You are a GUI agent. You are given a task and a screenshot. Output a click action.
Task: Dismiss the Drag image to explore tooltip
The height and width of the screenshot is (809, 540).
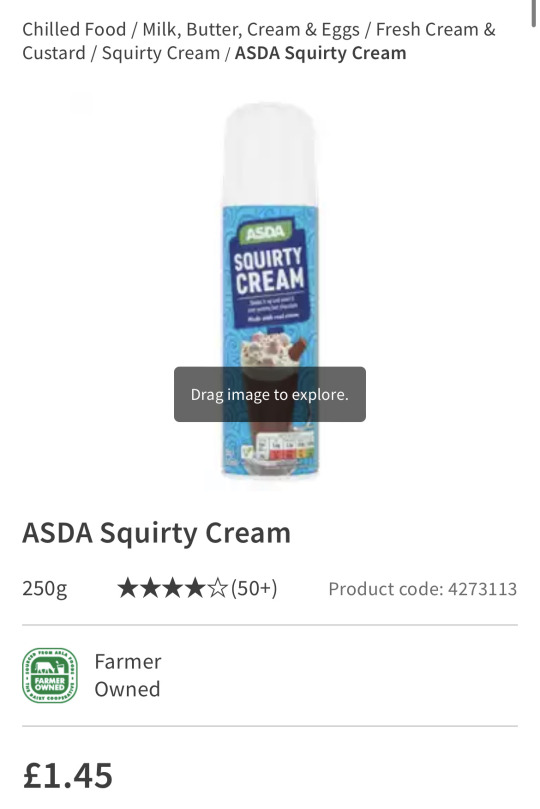(x=270, y=394)
